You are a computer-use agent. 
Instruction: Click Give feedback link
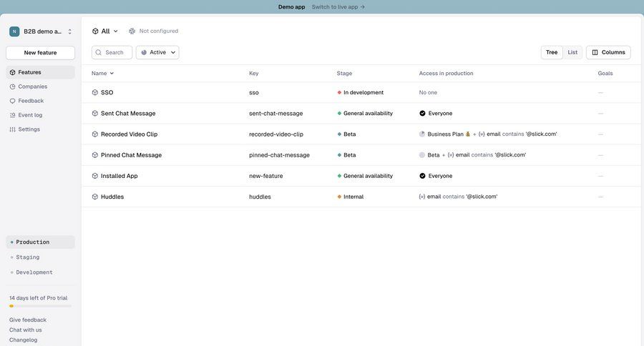click(x=27, y=320)
